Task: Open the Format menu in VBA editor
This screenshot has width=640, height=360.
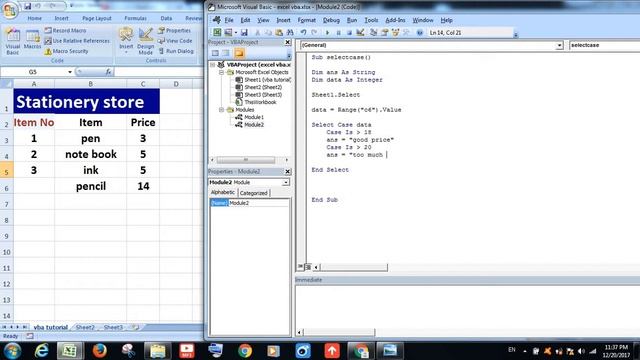Action: (x=307, y=20)
